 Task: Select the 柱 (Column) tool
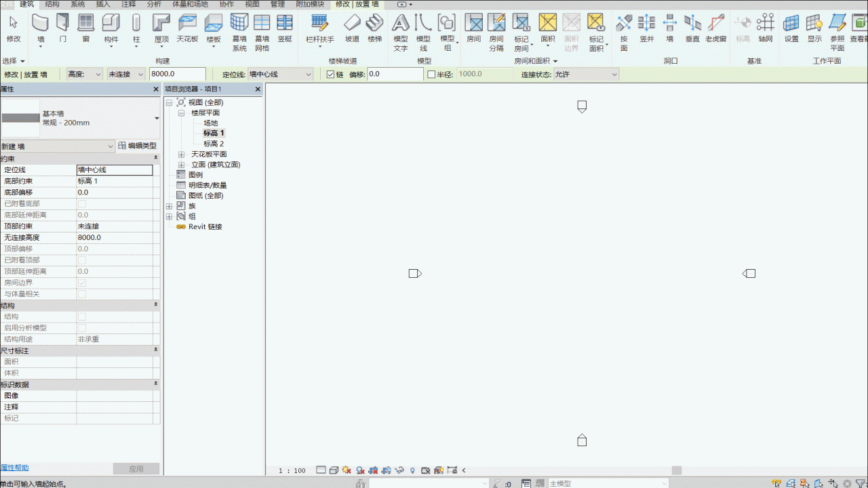(x=136, y=28)
